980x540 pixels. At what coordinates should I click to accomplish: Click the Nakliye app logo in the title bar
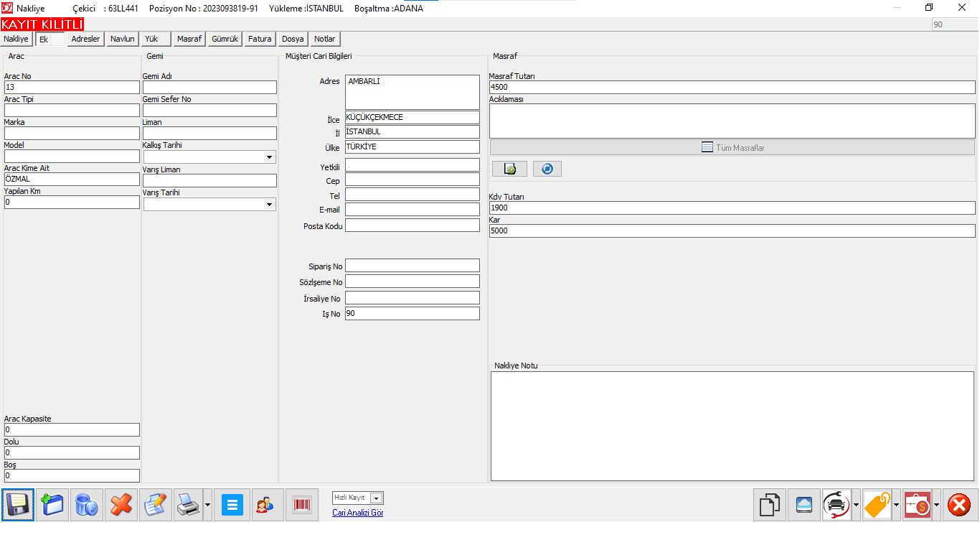pyautogui.click(x=7, y=8)
